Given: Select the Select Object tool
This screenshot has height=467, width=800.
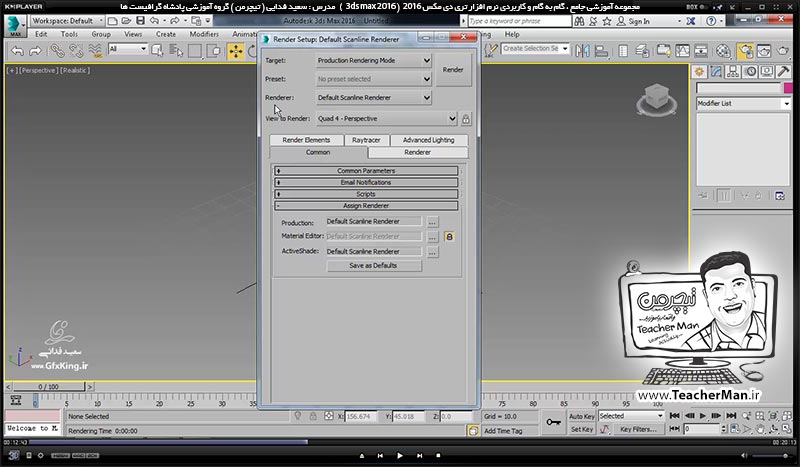Looking at the screenshot, I should tap(157, 51).
